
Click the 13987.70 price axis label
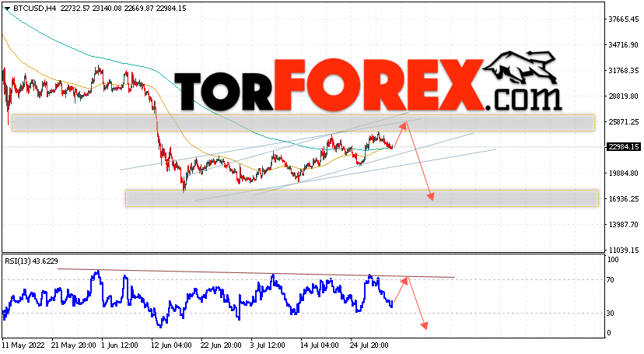[624, 225]
